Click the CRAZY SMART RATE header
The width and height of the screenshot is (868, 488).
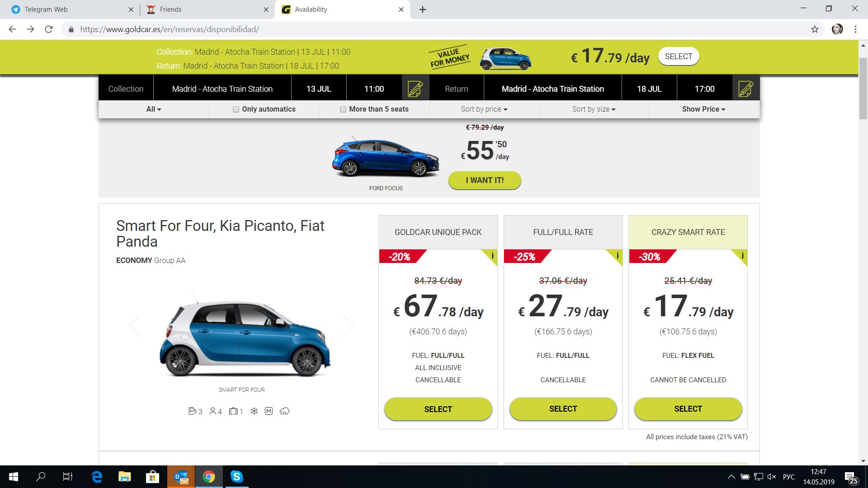tap(688, 232)
